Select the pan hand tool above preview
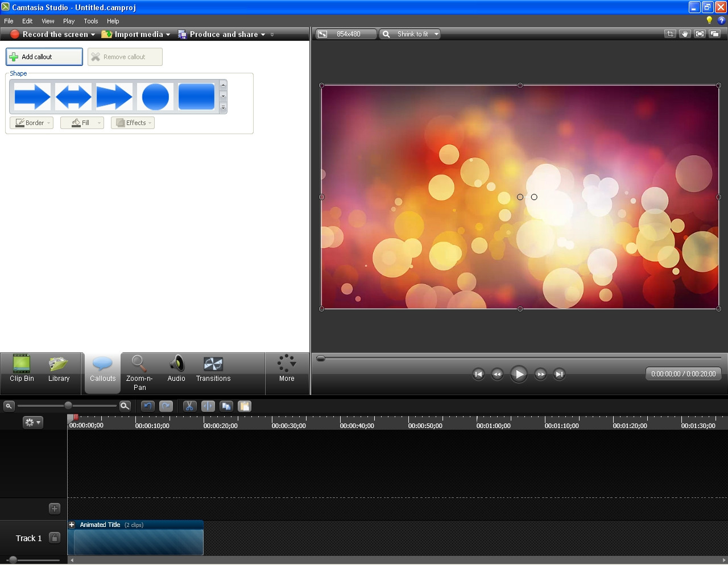This screenshot has height=565, width=728. [x=685, y=34]
